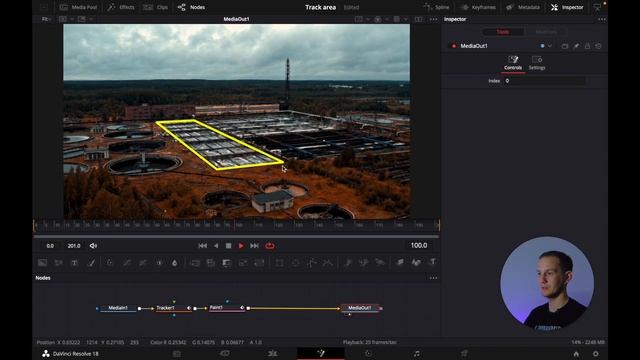Switch to the Deliver rocket page

point(464,353)
